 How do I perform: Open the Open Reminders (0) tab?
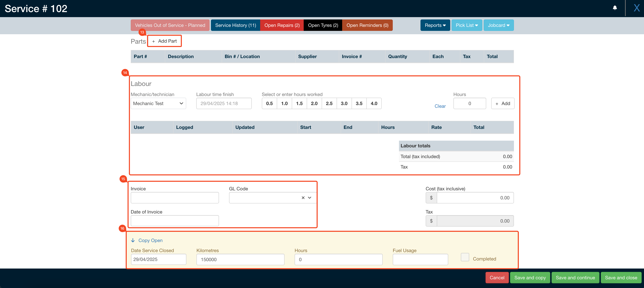[x=367, y=25]
